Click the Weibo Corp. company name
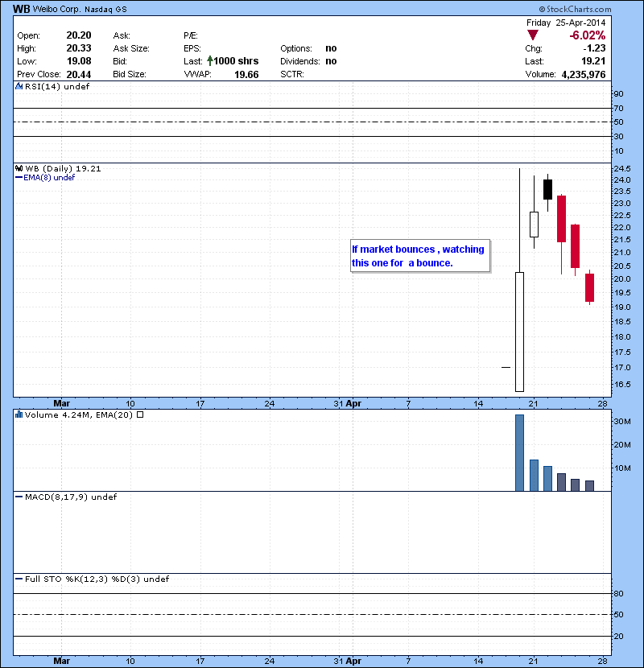This screenshot has height=668, width=644. [56, 9]
